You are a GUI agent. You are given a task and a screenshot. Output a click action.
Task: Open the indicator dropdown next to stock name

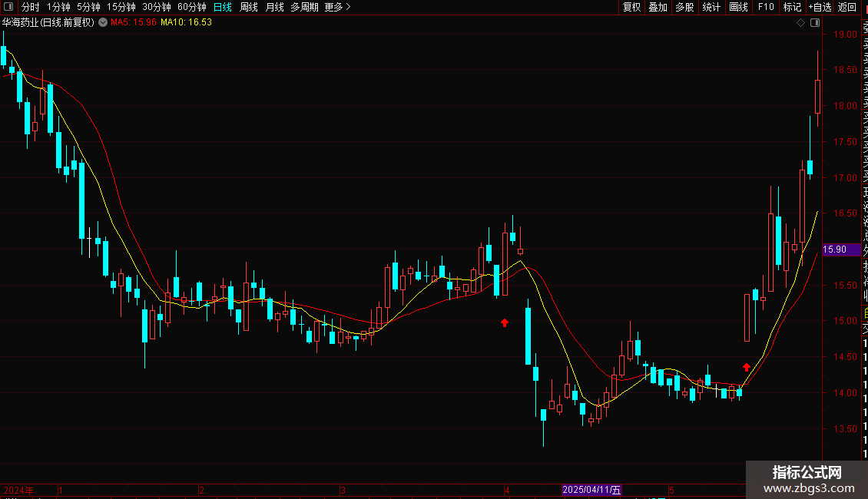[x=103, y=22]
